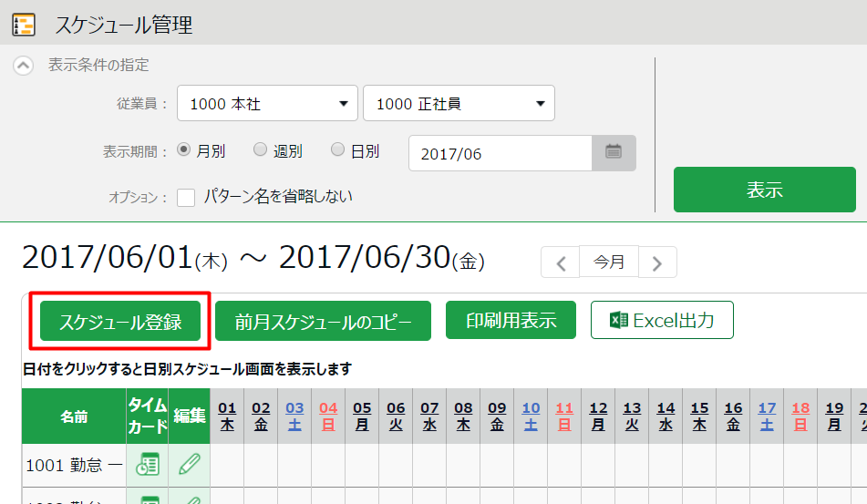Screen dimensions: 867x504
Task: Collapse the 表示条件の指定 panel
Action: point(25,66)
